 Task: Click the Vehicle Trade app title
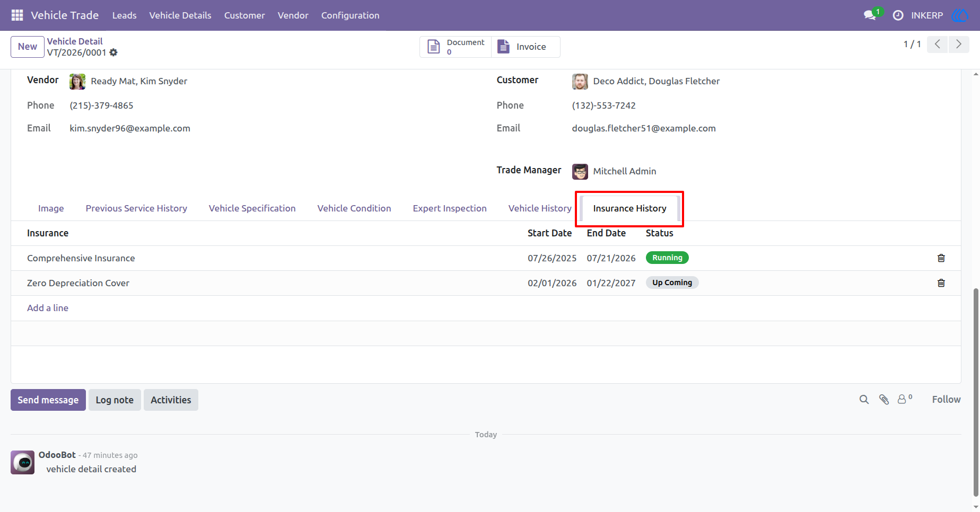click(65, 15)
